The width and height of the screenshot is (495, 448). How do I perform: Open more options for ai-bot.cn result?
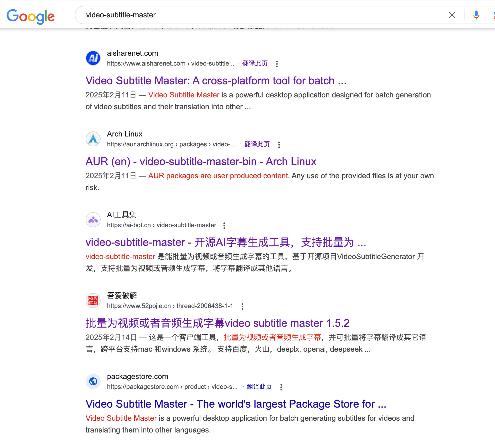pos(224,225)
